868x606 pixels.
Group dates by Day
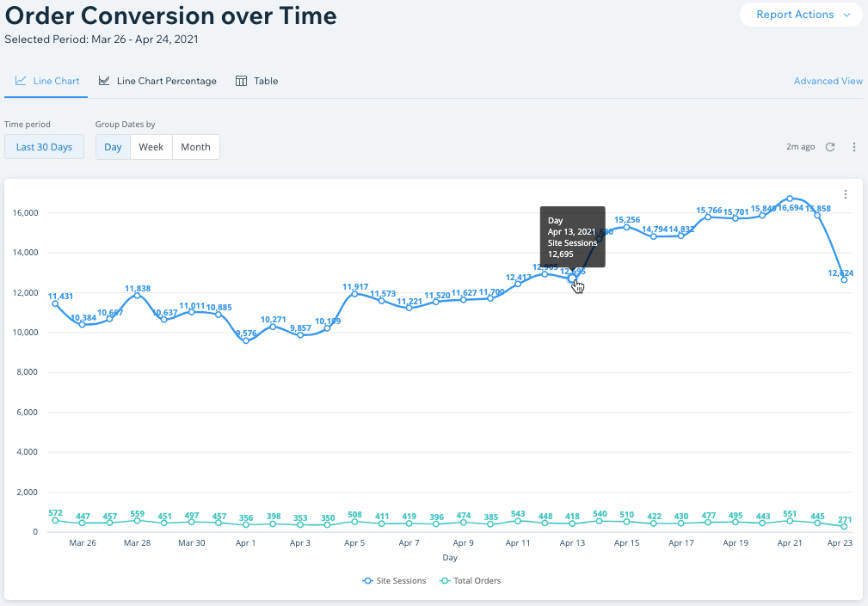[x=113, y=147]
